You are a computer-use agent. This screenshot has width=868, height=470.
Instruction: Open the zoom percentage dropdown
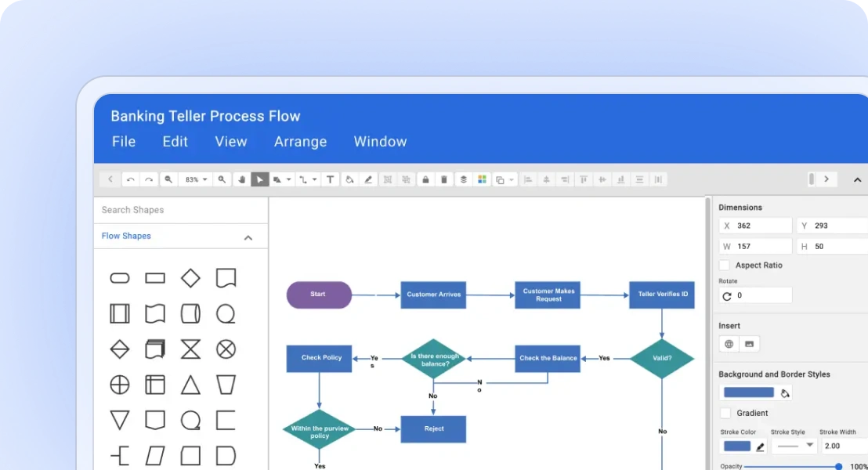point(194,179)
